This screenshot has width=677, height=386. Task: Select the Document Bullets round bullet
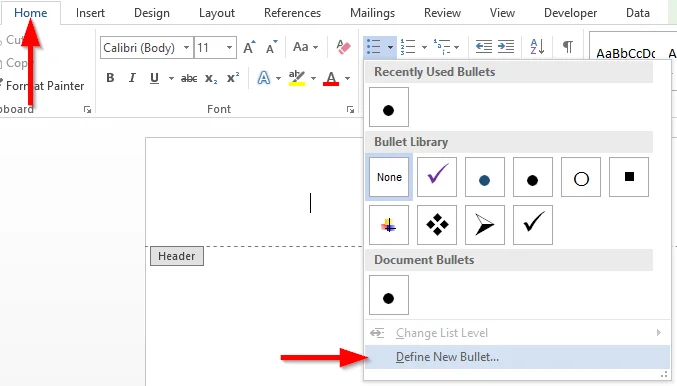[x=389, y=295]
